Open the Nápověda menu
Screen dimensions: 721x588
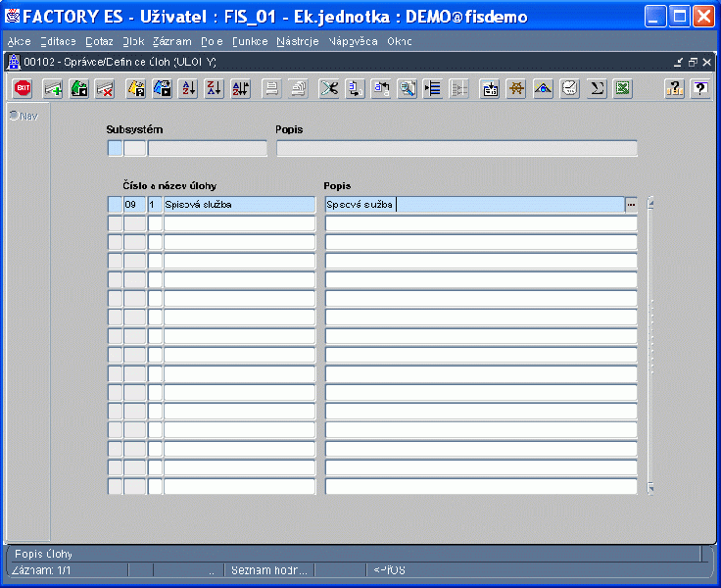click(353, 41)
